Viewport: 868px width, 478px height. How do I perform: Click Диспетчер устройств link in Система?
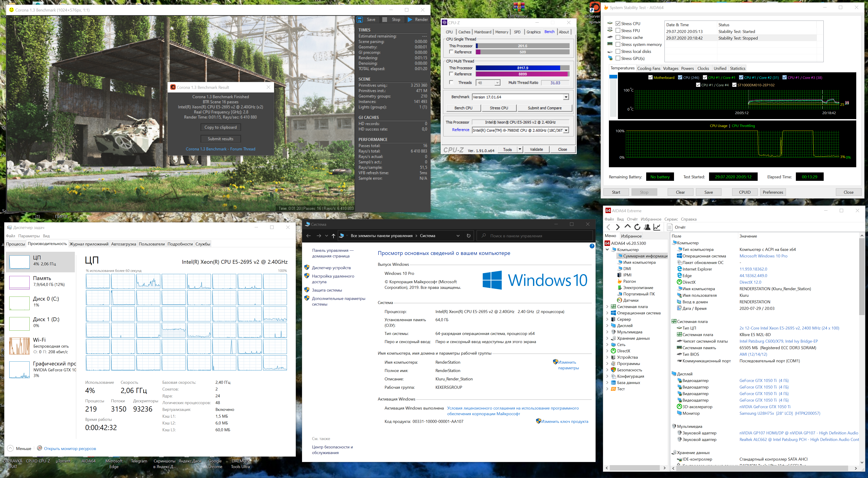pyautogui.click(x=331, y=268)
